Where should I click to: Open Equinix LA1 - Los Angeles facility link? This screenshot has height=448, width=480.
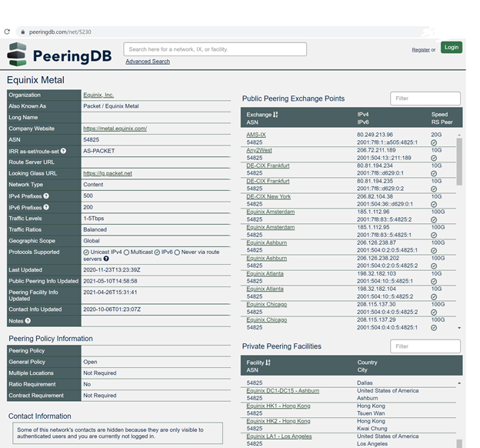pyautogui.click(x=279, y=436)
